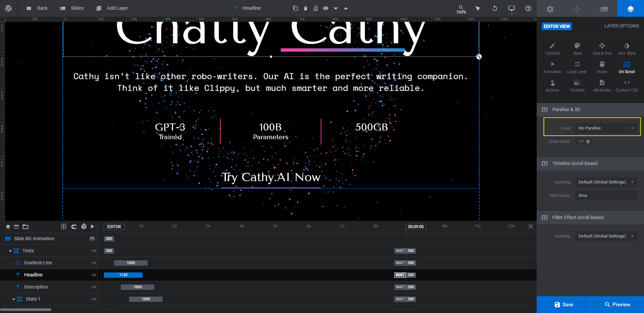Open the Custom CSS settings

[627, 86]
